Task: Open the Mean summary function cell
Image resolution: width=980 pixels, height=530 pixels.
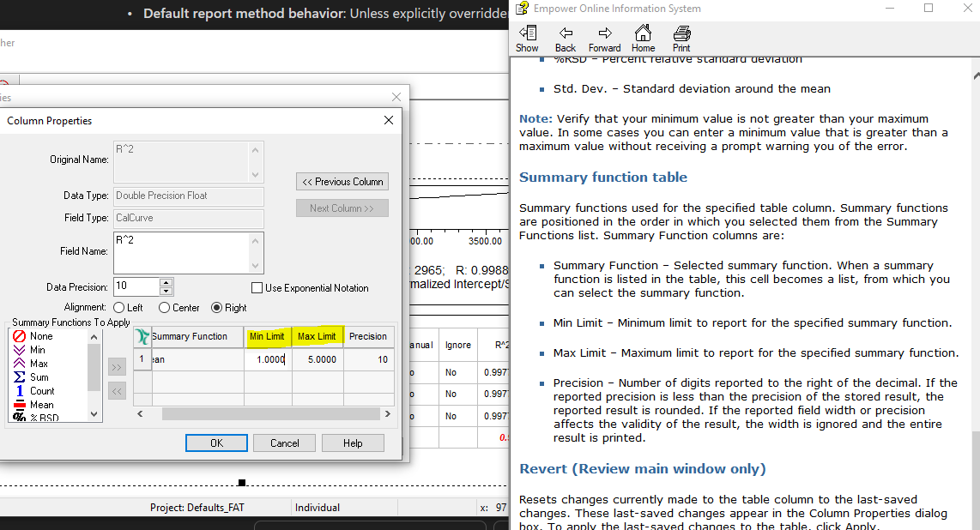Action: tap(197, 359)
